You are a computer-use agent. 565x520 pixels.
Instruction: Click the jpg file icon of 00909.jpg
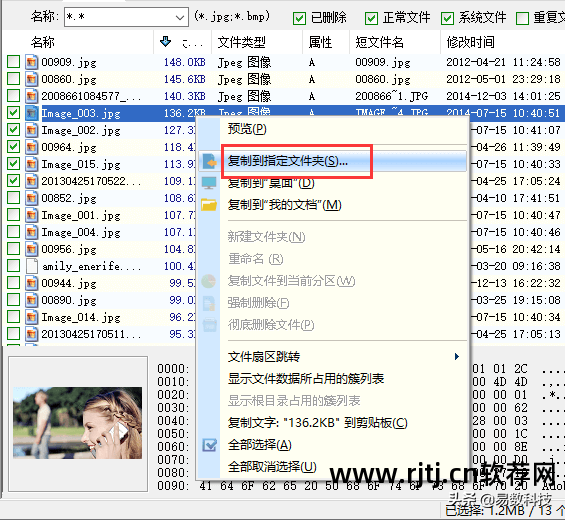[32, 62]
